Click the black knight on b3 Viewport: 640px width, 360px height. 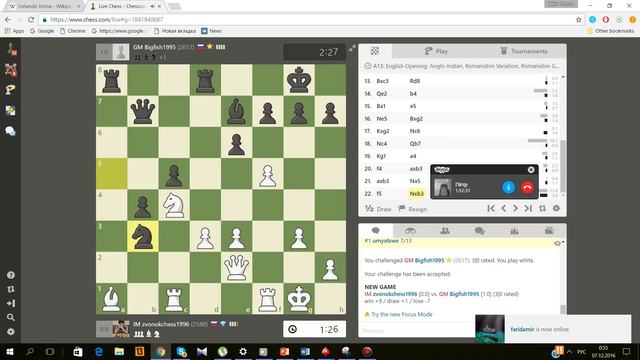coord(142,236)
